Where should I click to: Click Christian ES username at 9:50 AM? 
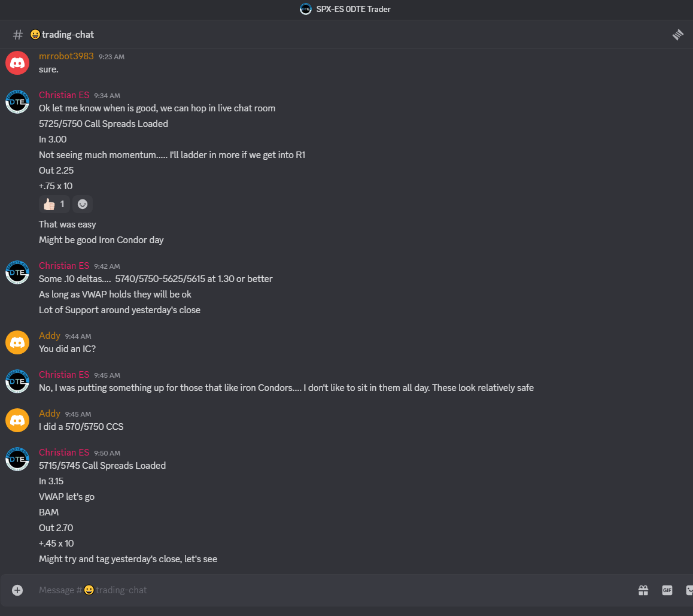[x=64, y=453]
